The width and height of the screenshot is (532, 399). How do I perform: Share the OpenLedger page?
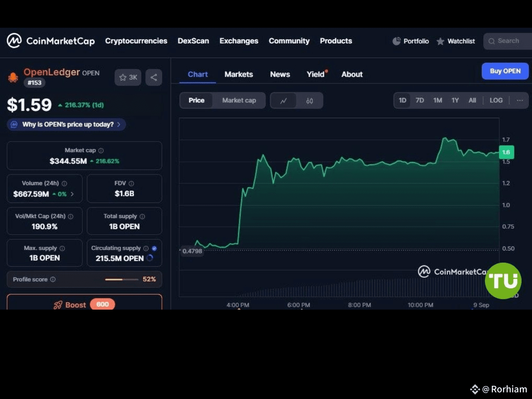coord(154,77)
